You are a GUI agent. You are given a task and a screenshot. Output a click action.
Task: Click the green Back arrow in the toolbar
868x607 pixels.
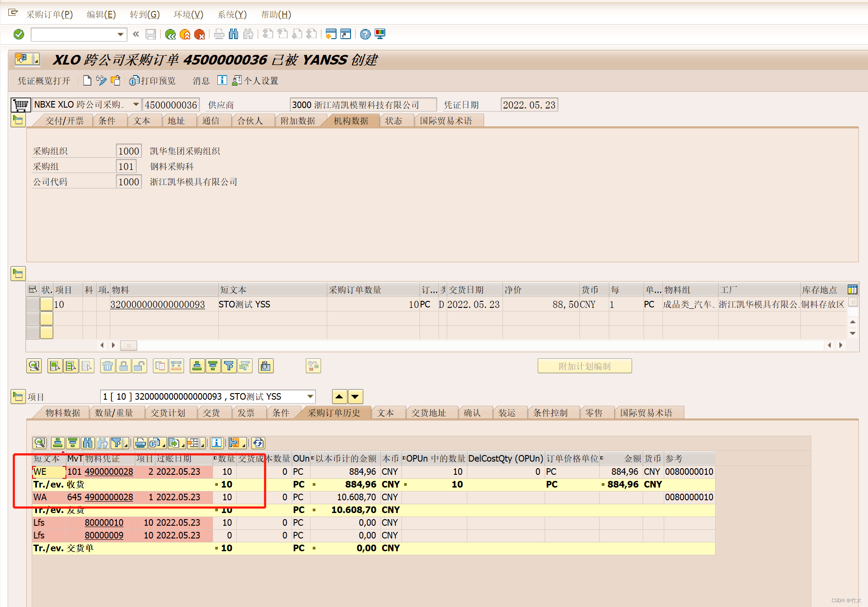pos(170,34)
